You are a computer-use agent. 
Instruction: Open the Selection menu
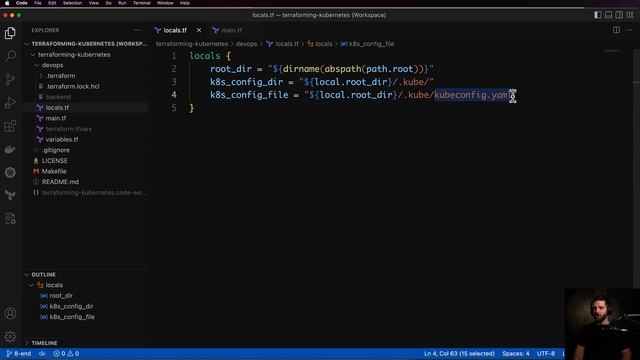coord(72,3)
